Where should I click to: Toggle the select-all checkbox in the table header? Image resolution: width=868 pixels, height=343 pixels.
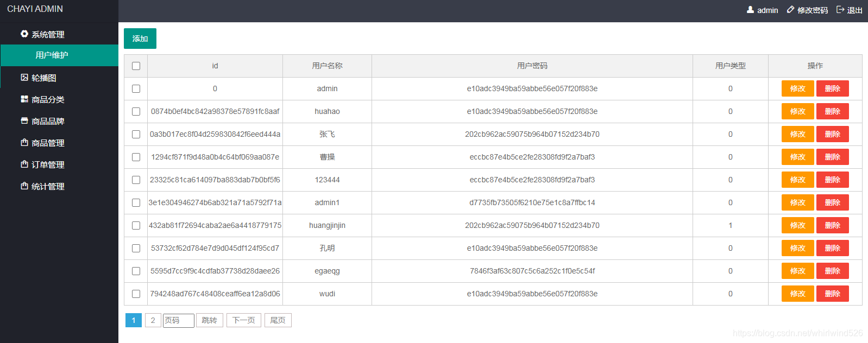pyautogui.click(x=136, y=66)
